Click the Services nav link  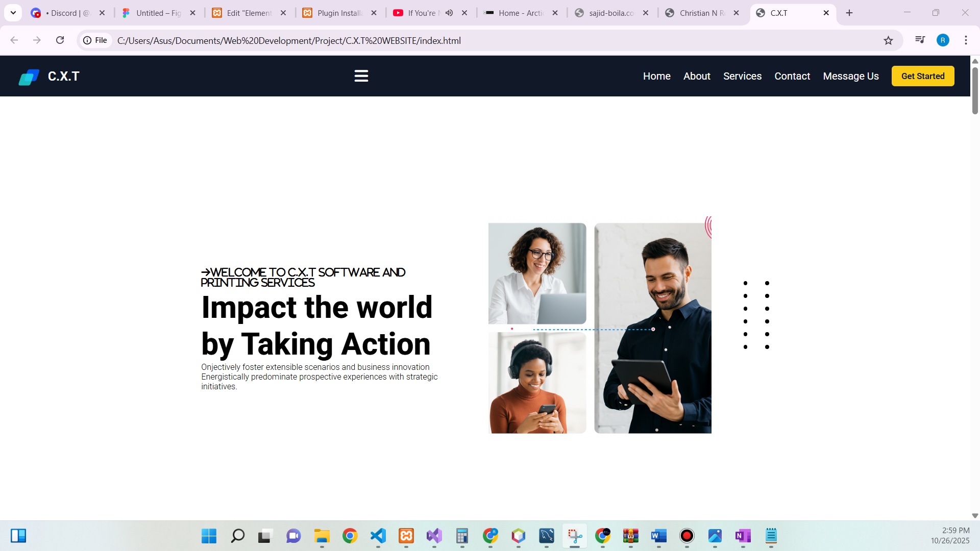[x=742, y=76]
